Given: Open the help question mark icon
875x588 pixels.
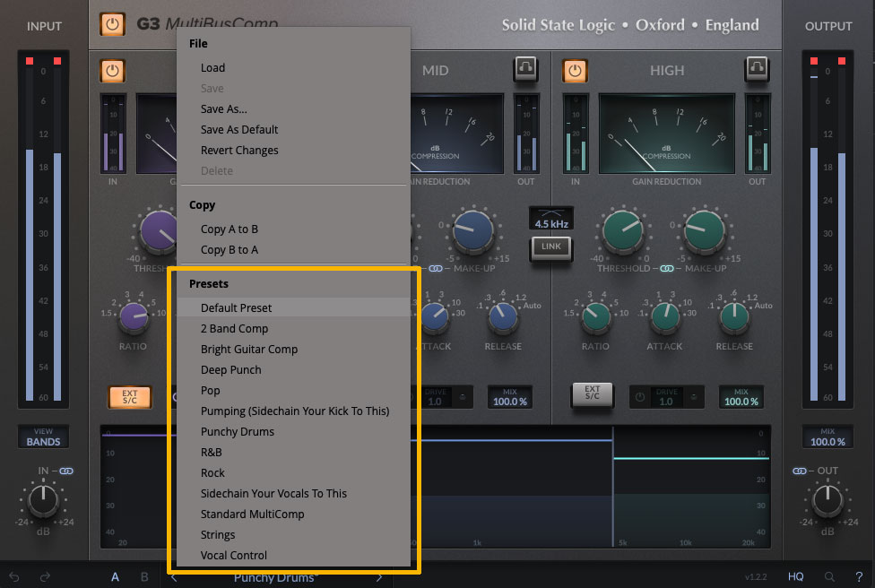Looking at the screenshot, I should tap(859, 577).
